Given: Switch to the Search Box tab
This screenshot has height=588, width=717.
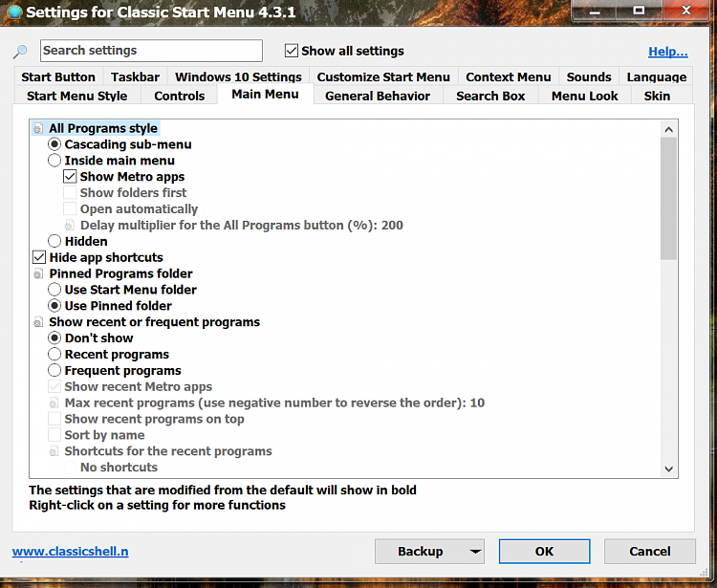Looking at the screenshot, I should coord(490,96).
